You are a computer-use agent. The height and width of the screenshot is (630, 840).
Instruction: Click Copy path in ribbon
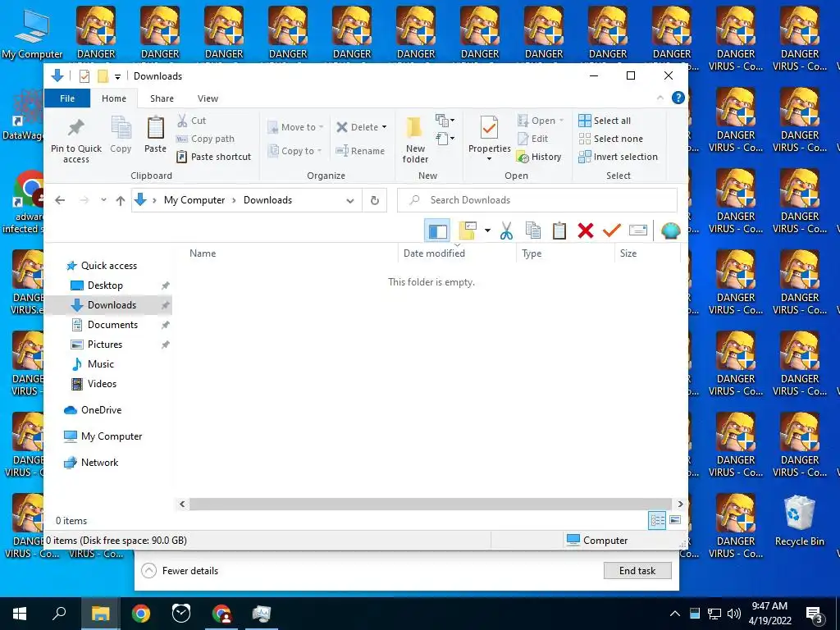206,139
